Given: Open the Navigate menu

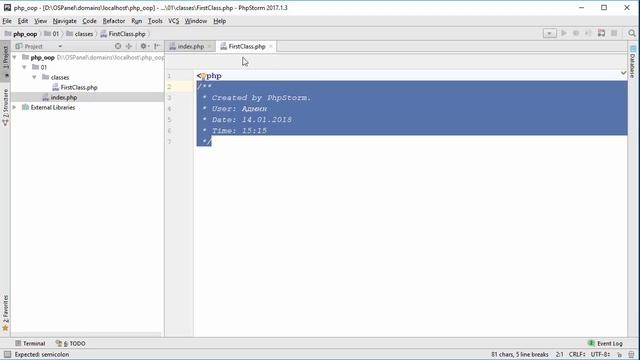Looking at the screenshot, I should coord(64,21).
